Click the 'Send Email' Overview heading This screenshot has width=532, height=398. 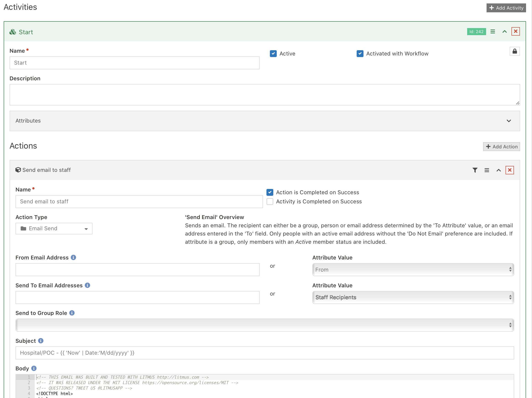click(x=214, y=217)
